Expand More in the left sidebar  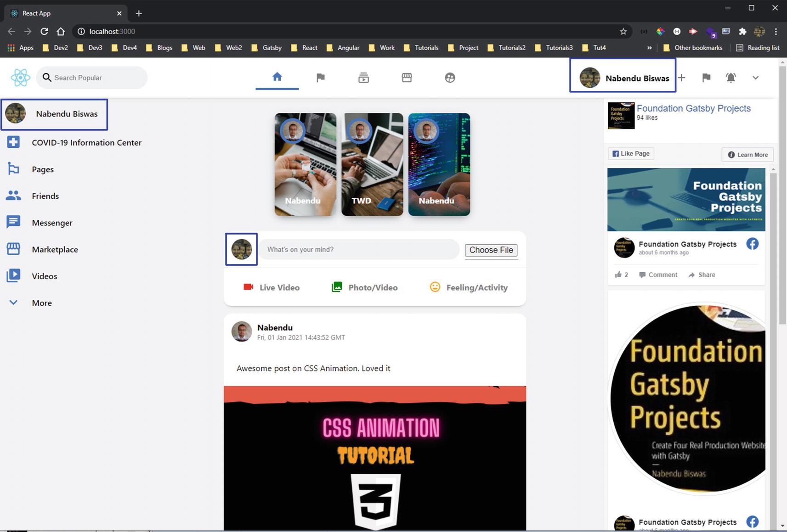click(x=41, y=303)
